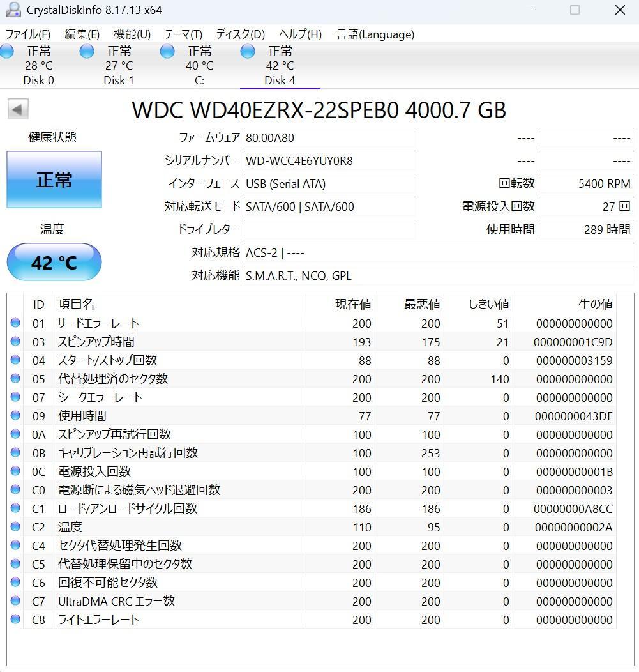Open the 言語(Language) menu
Screen dimensions: 639x672
(375, 34)
